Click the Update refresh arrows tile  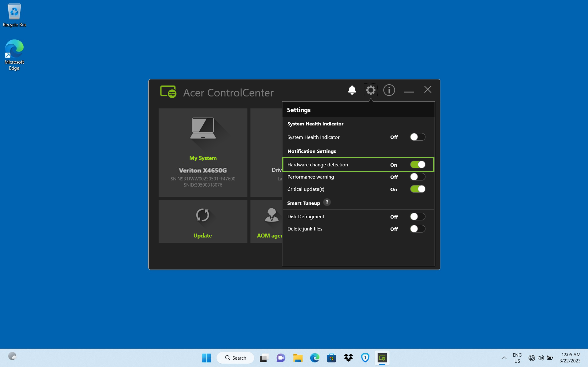[x=203, y=221]
